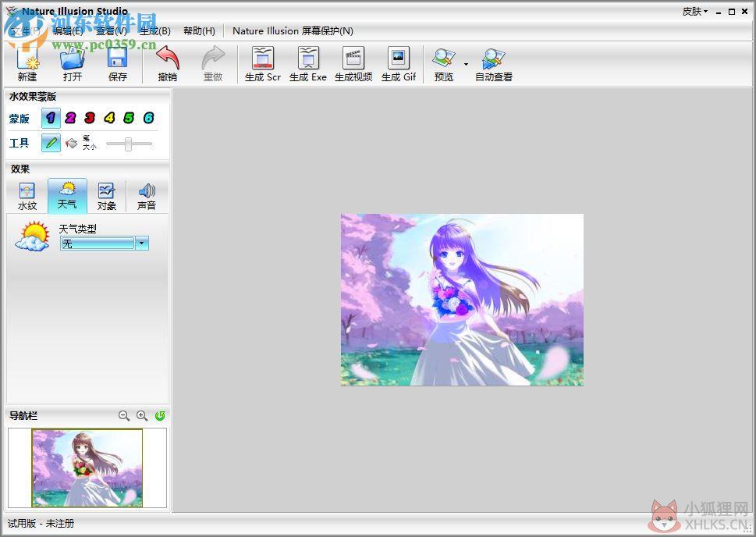Zoom out in the 导航栏 navigator
Screen dimensions: 756x537
pyautogui.click(x=124, y=415)
